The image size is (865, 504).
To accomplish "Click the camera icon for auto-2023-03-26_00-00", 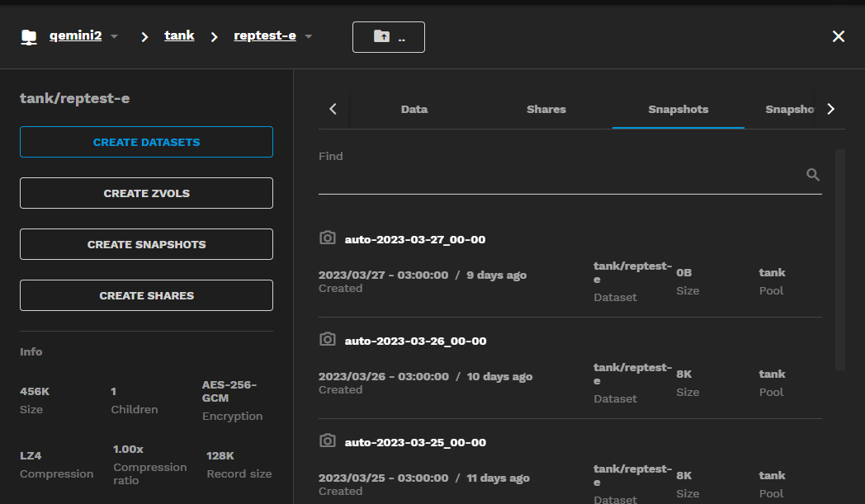I will pyautogui.click(x=327, y=338).
